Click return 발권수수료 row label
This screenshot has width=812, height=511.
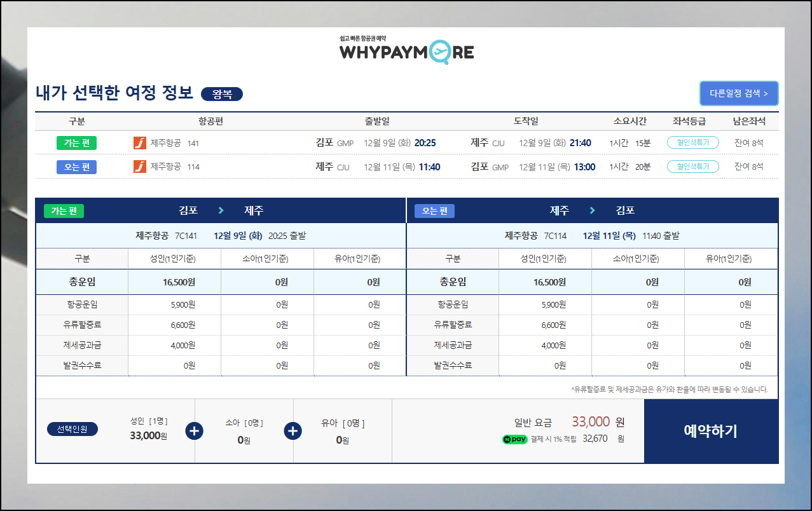[453, 365]
